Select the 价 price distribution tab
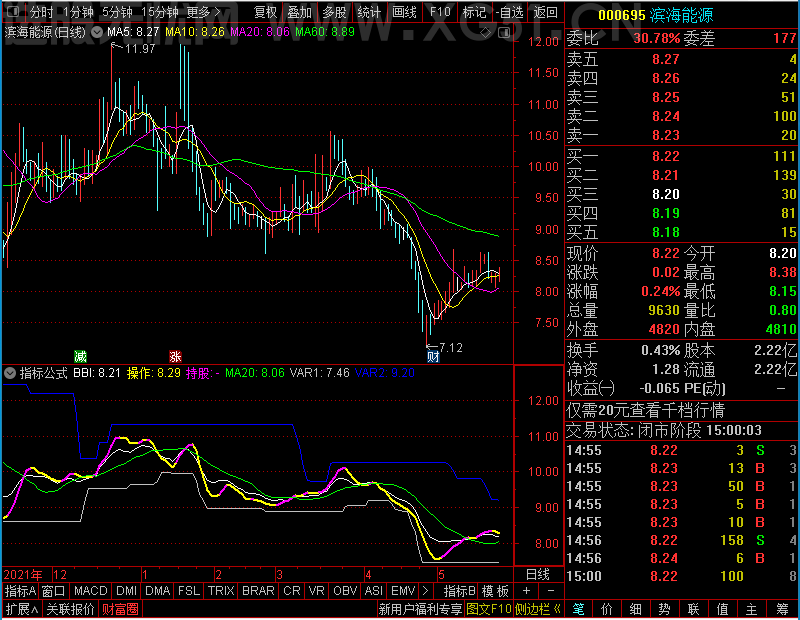 [x=607, y=609]
